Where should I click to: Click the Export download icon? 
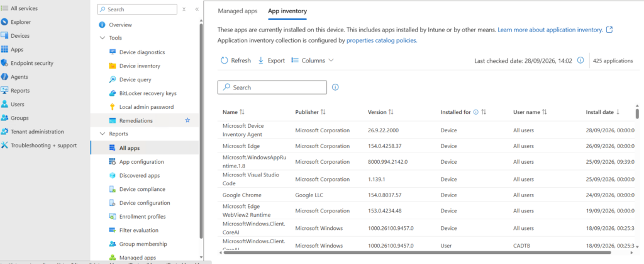click(261, 60)
